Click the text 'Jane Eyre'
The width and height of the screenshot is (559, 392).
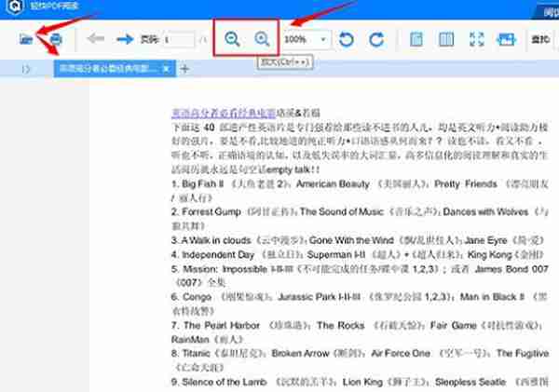(485, 240)
